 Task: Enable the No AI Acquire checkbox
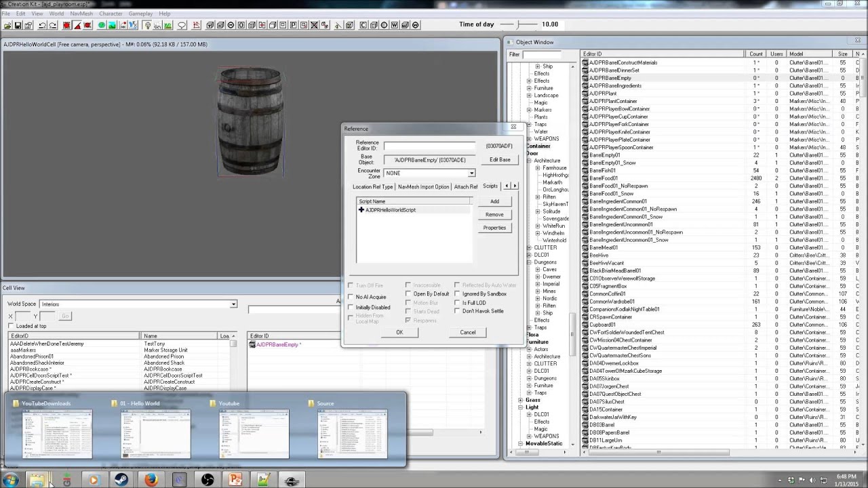pos(351,297)
